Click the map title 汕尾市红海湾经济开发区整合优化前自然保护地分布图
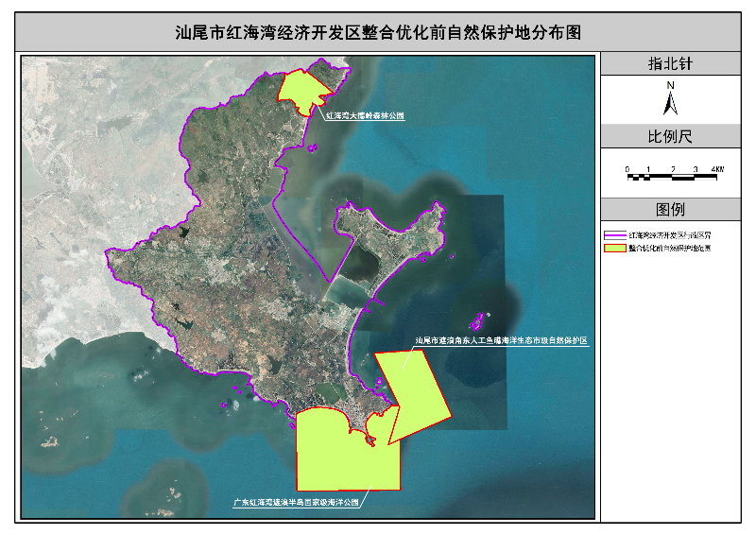Viewport: 756px width, 535px height. [x=378, y=33]
